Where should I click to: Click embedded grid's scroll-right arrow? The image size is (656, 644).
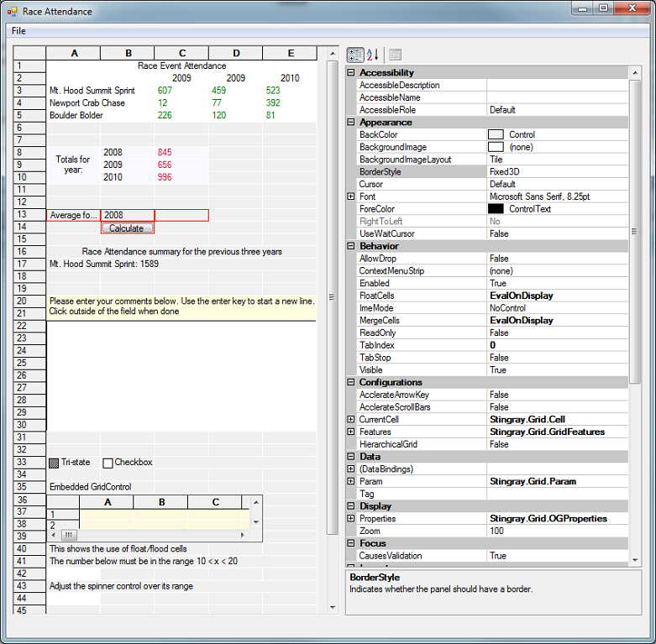[x=244, y=534]
